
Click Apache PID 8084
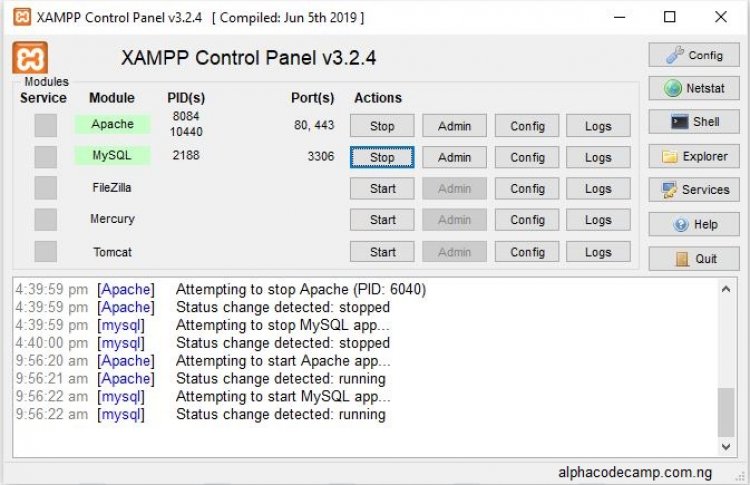pyautogui.click(x=186, y=116)
